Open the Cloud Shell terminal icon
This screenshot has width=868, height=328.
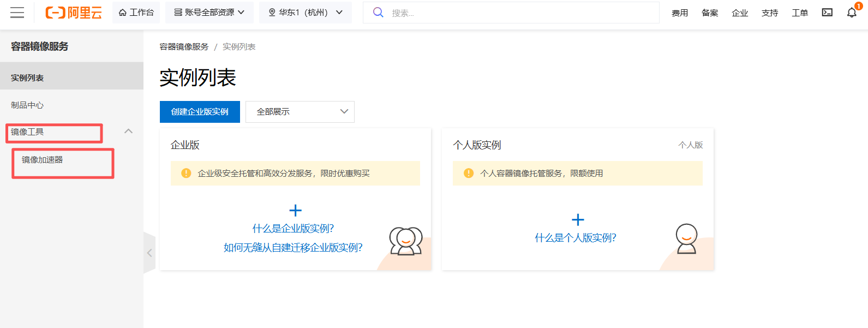827,13
